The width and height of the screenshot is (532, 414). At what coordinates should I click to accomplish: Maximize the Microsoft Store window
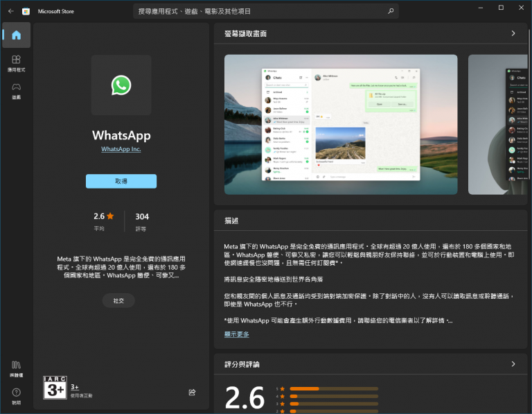pos(501,8)
